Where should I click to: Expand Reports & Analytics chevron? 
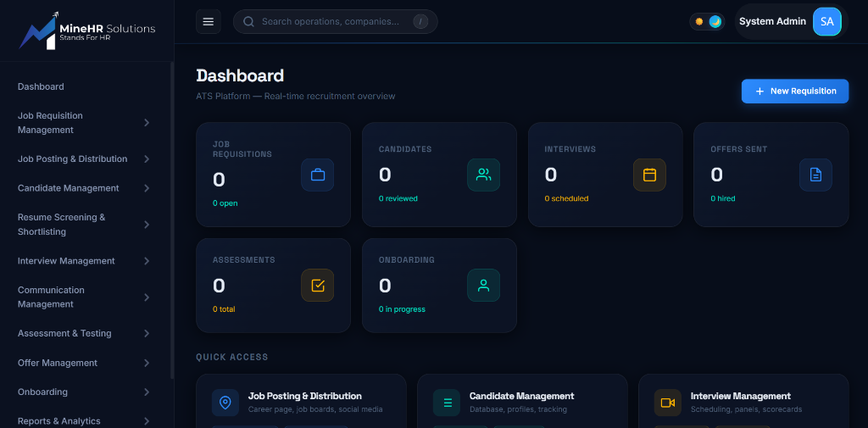(x=147, y=421)
